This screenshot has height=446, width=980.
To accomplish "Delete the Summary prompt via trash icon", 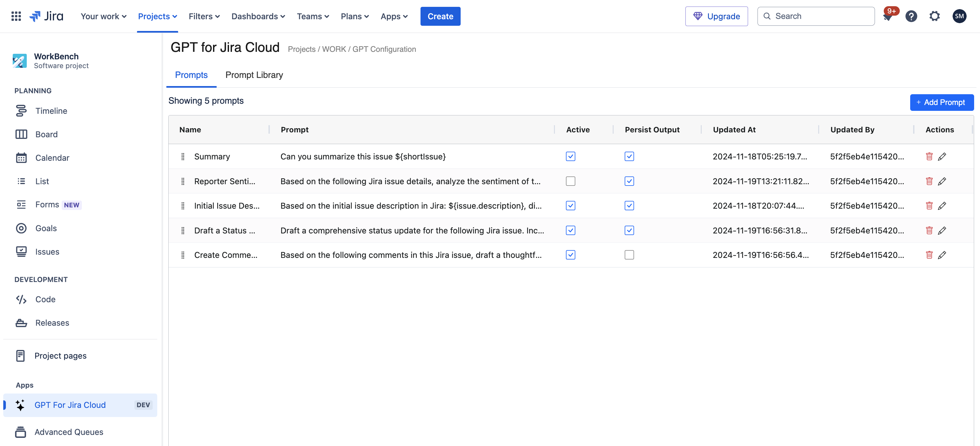I will [x=929, y=156].
